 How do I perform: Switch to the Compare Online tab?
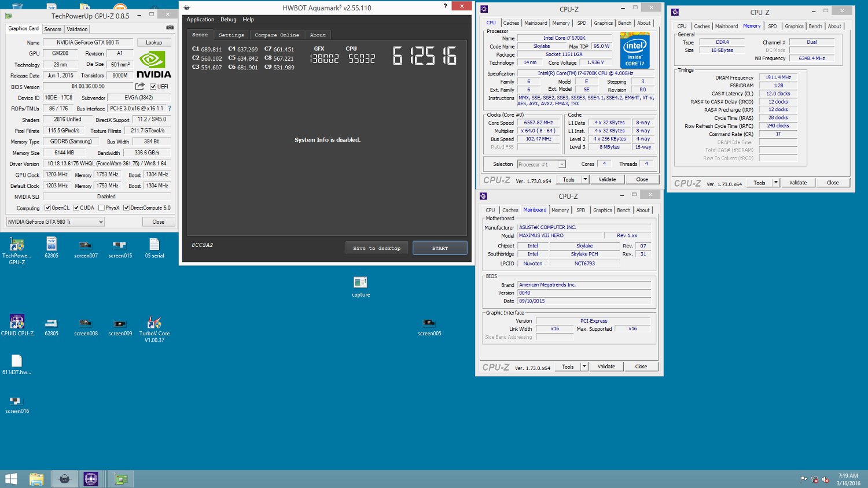277,35
